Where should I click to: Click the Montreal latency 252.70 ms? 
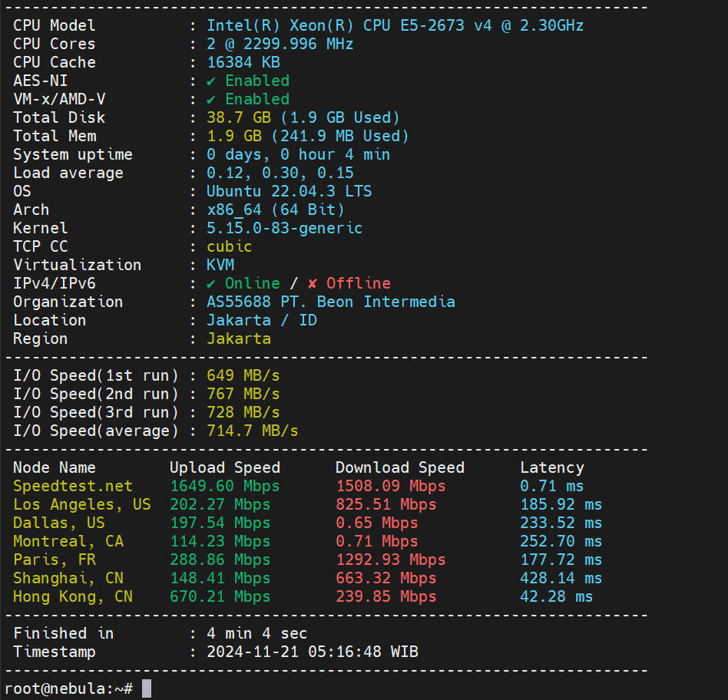pyautogui.click(x=561, y=541)
